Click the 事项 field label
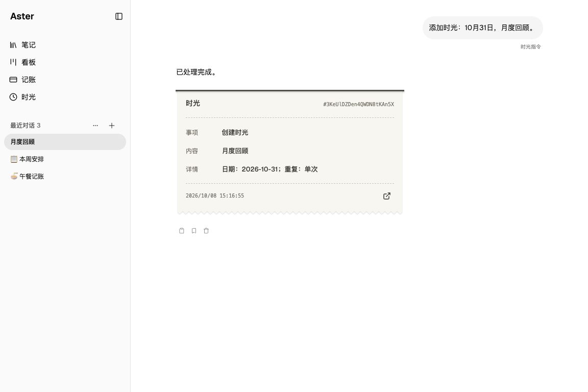588x392 pixels. point(191,132)
